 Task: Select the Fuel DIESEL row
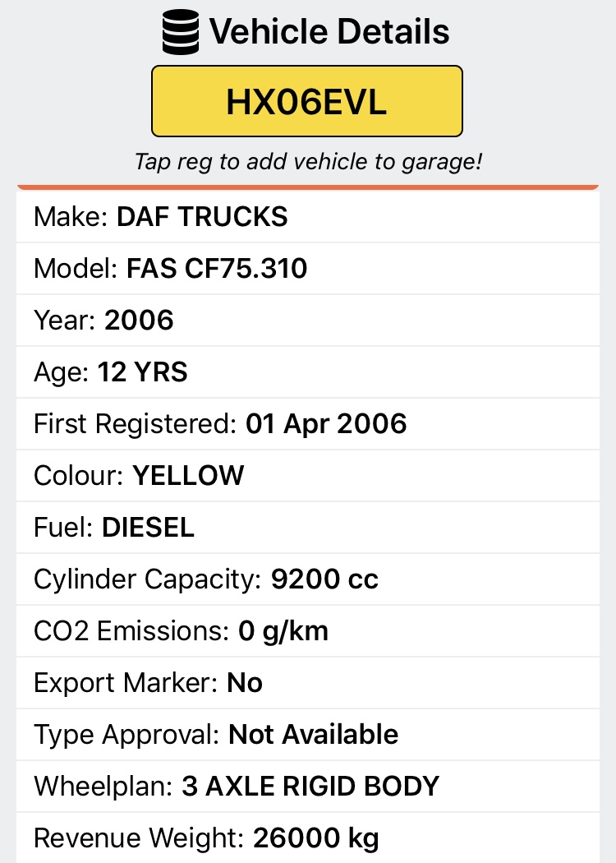click(x=308, y=528)
